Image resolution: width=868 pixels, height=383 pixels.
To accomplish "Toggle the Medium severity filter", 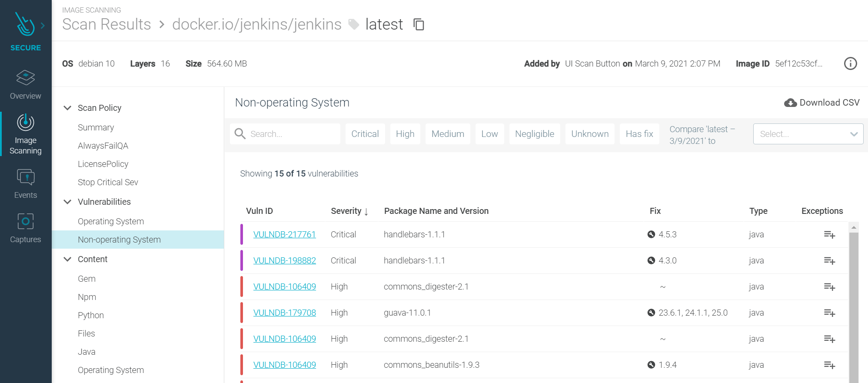I will click(x=448, y=134).
